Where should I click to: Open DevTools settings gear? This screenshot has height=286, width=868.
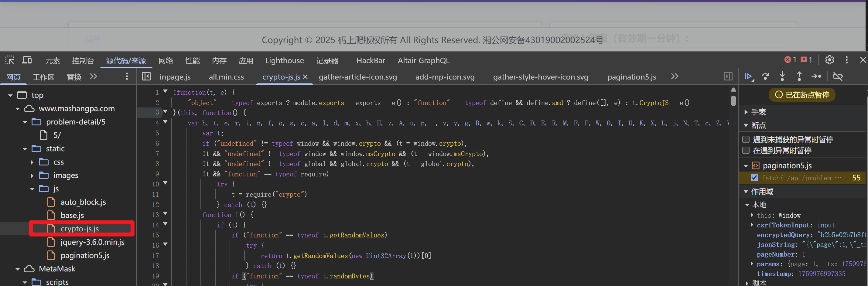point(830,60)
